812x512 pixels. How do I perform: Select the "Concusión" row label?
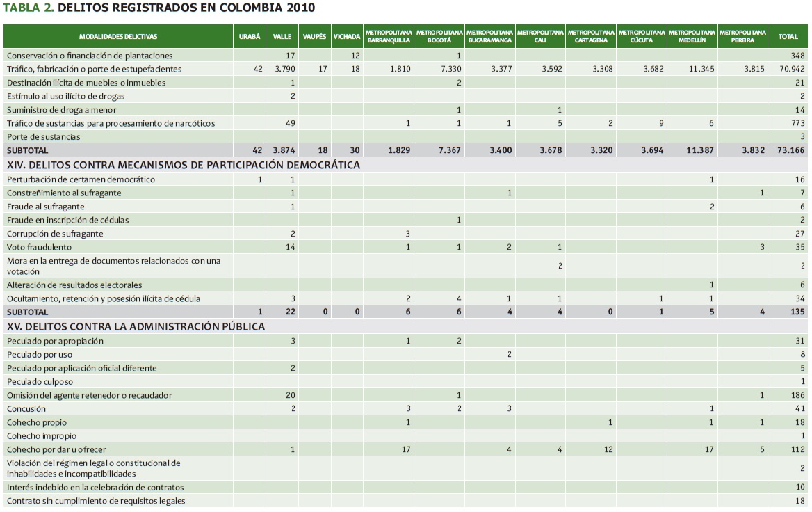26,409
